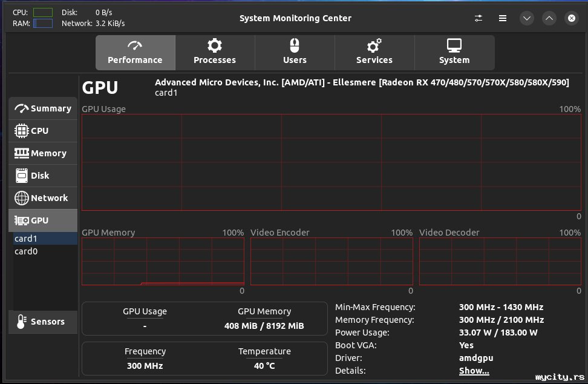The width and height of the screenshot is (588, 384).
Task: Click the down-chevron window button
Action: click(x=527, y=18)
